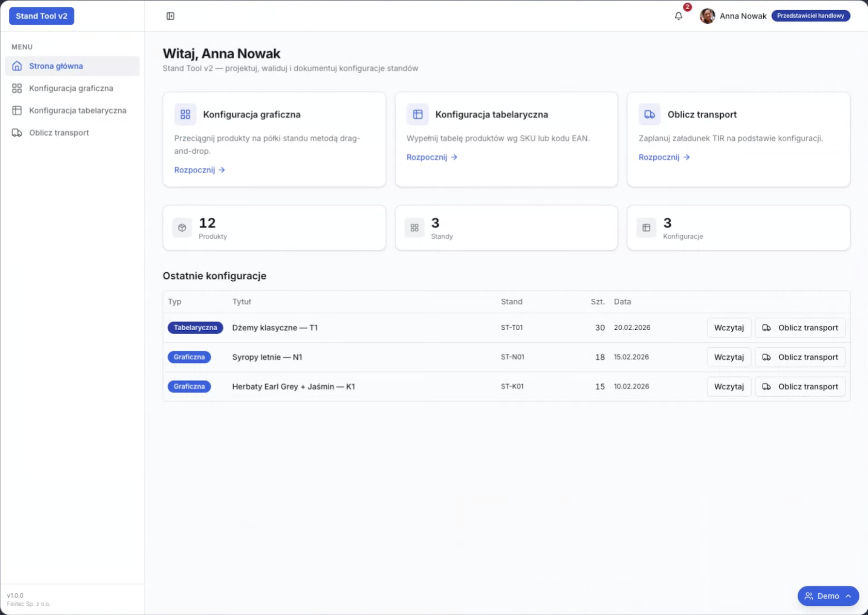This screenshot has height=615, width=868.
Task: Click the table icon beside 3 Konfiguracje
Action: pos(646,227)
